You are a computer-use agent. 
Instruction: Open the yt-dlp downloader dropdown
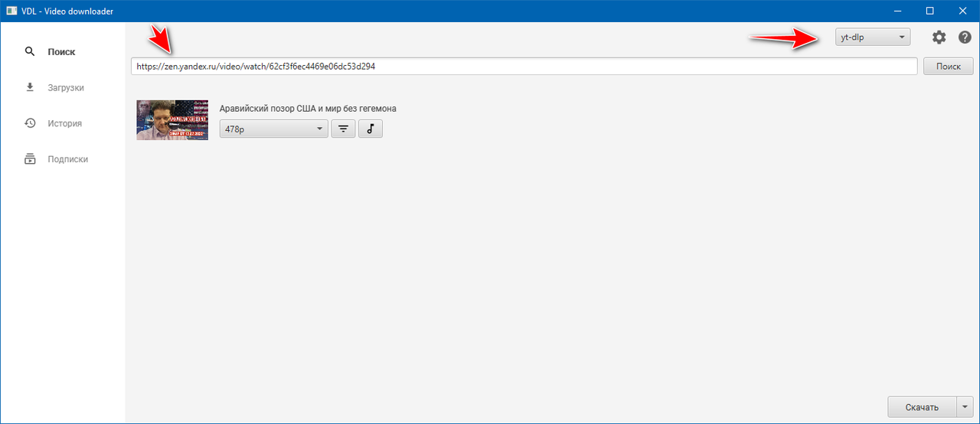pos(873,37)
